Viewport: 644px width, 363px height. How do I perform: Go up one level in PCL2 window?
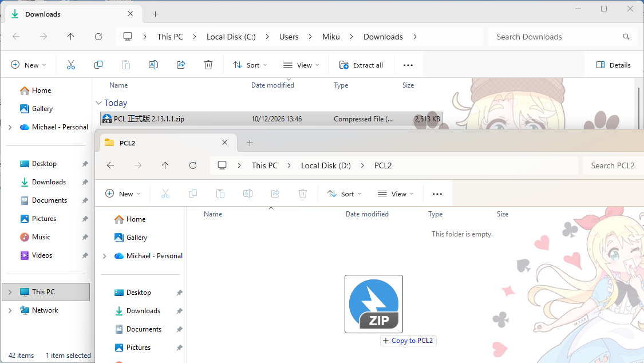(165, 165)
